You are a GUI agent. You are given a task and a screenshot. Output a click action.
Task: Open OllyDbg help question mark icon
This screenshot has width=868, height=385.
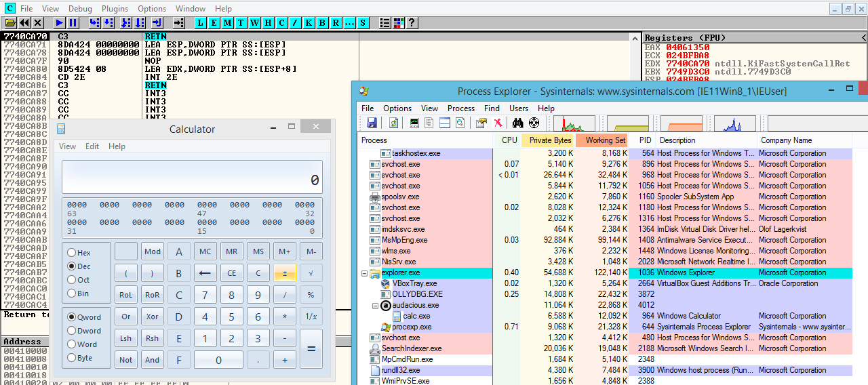click(411, 23)
